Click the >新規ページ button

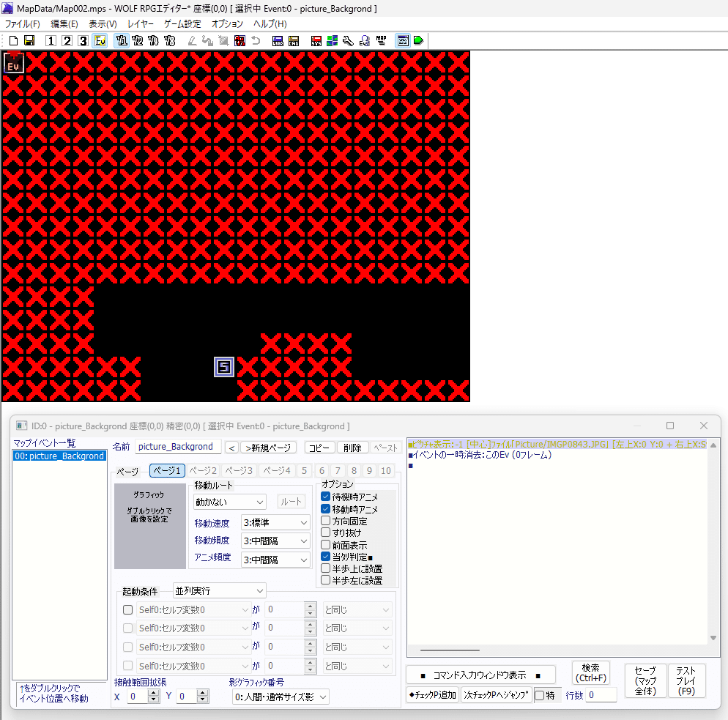(268, 448)
